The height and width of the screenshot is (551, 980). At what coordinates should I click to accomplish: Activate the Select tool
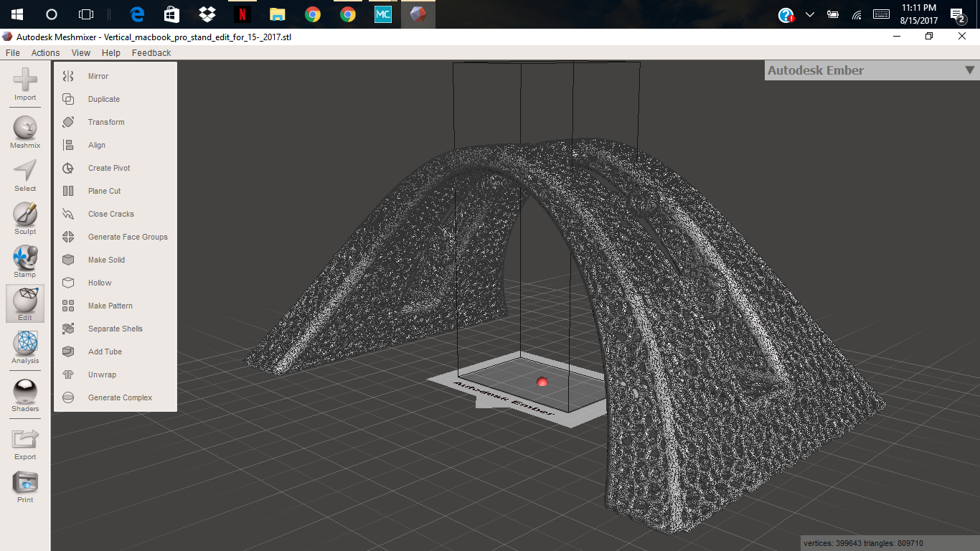pos(25,175)
